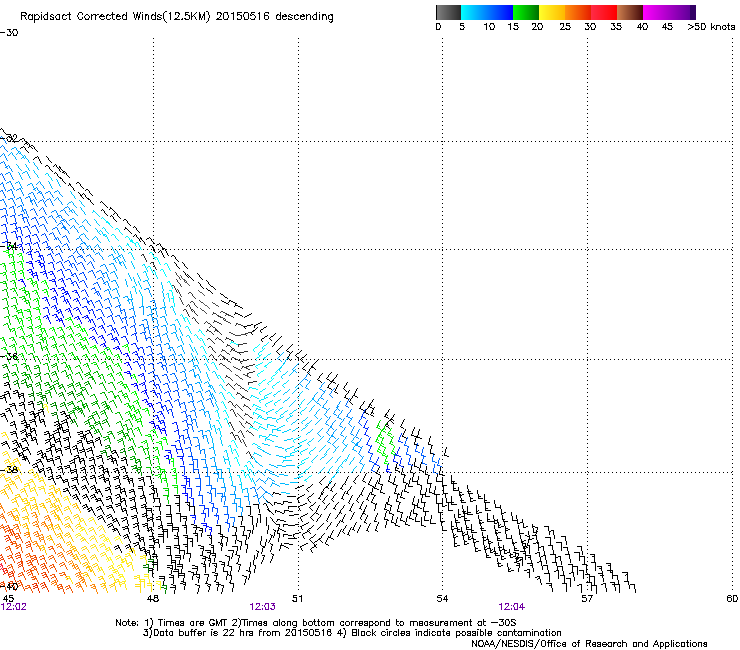The width and height of the screenshot is (740, 650).
Task: Click the brown 35-40 knots legend segment
Action: (630, 12)
